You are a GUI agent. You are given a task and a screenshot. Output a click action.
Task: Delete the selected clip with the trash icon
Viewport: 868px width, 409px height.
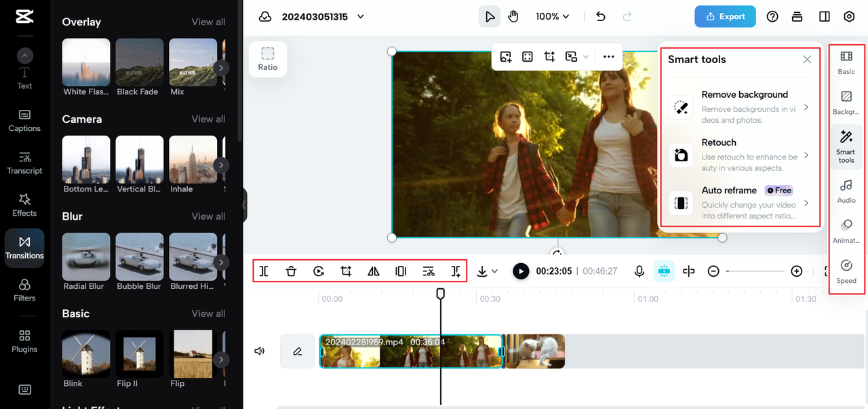pos(291,271)
